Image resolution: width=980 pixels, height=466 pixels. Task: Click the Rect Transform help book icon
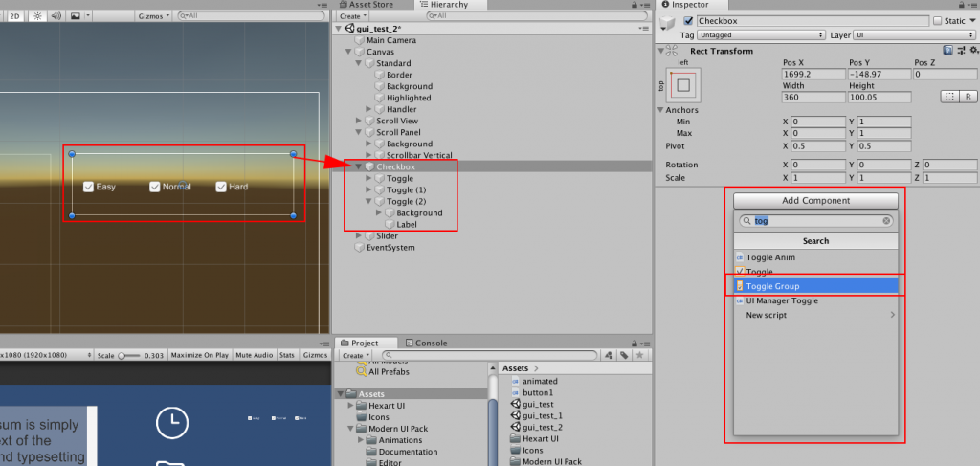(947, 51)
